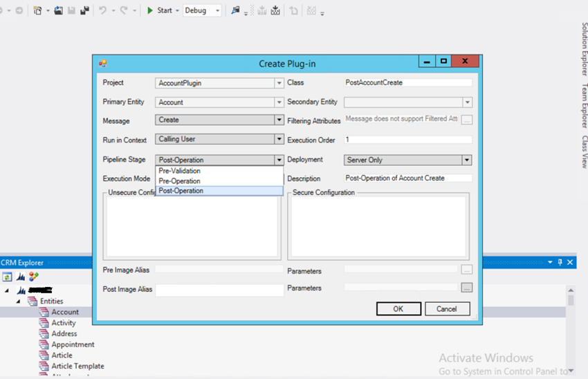Collapse the Entities tree node

point(19,302)
